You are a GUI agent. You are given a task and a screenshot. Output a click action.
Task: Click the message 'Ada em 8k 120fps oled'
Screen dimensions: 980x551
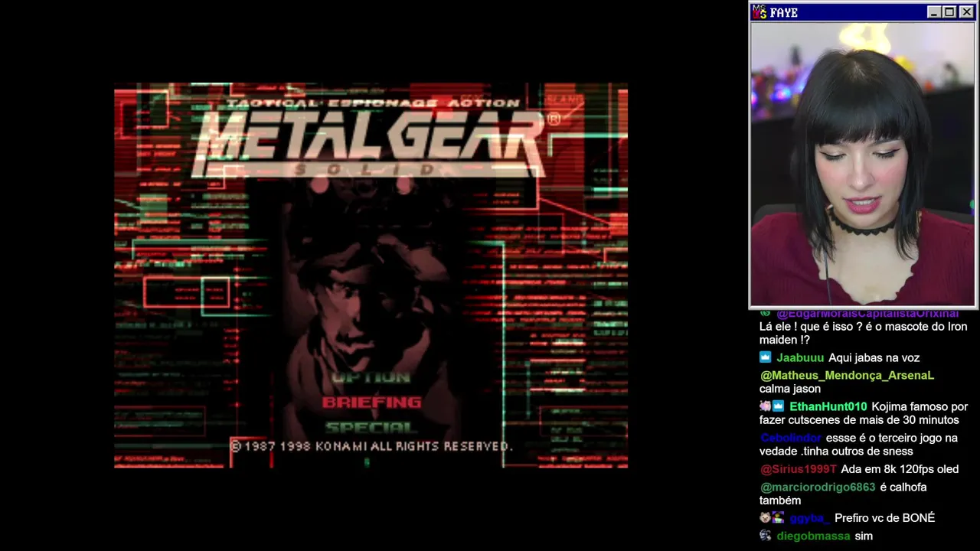pyautogui.click(x=900, y=469)
